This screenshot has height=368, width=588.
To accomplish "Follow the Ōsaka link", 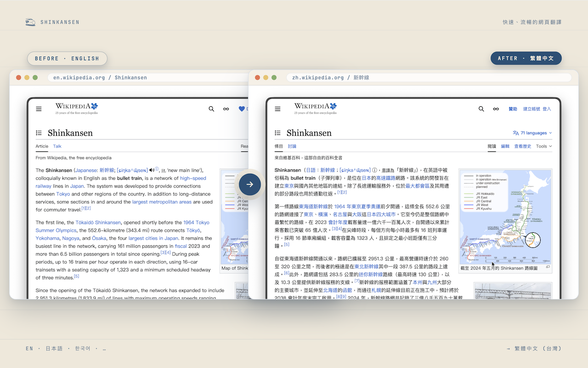I will (99, 238).
